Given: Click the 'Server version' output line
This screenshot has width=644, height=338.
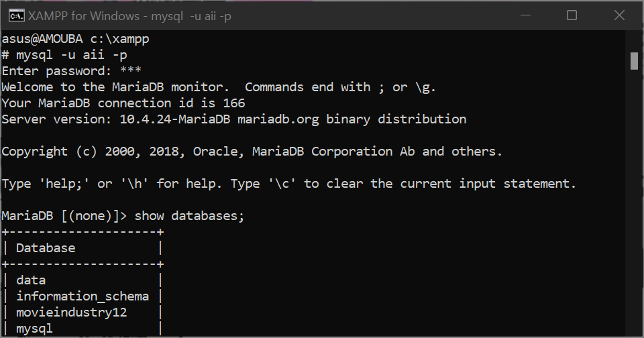Looking at the screenshot, I should click(233, 119).
